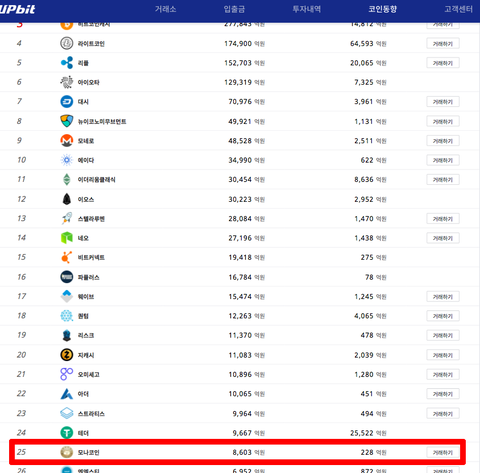
Task: Click the Stellar Lumens rocket icon
Action: pyautogui.click(x=67, y=218)
